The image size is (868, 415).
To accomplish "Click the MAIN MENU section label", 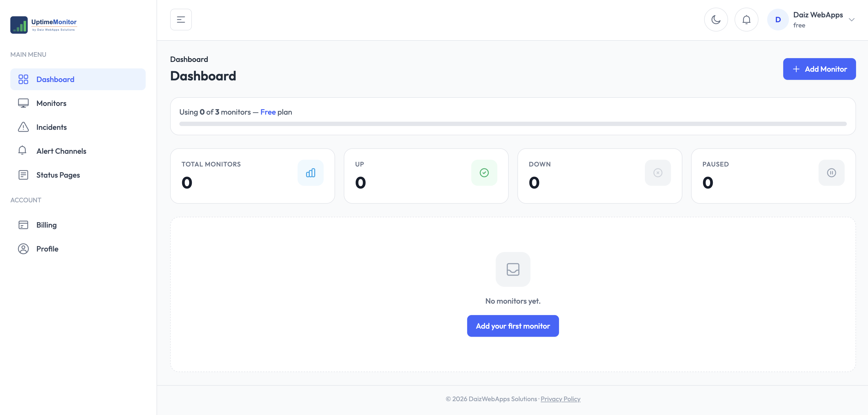I will click(x=28, y=54).
